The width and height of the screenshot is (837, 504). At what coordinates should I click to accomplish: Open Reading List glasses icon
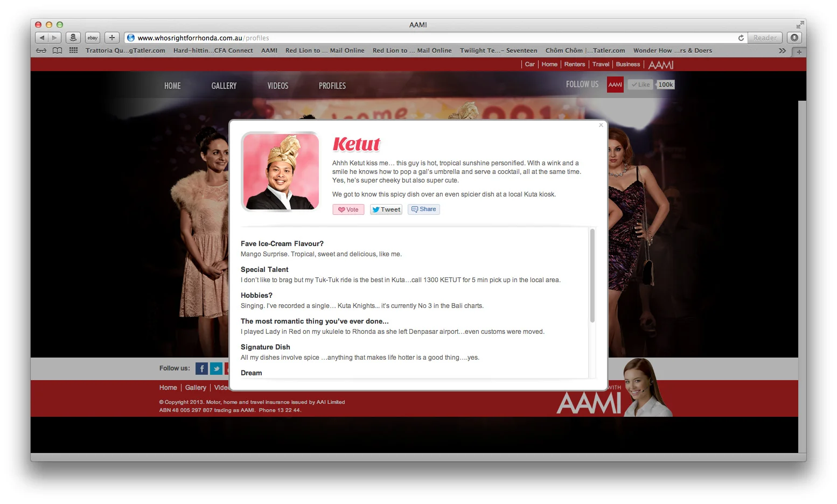[x=41, y=51]
